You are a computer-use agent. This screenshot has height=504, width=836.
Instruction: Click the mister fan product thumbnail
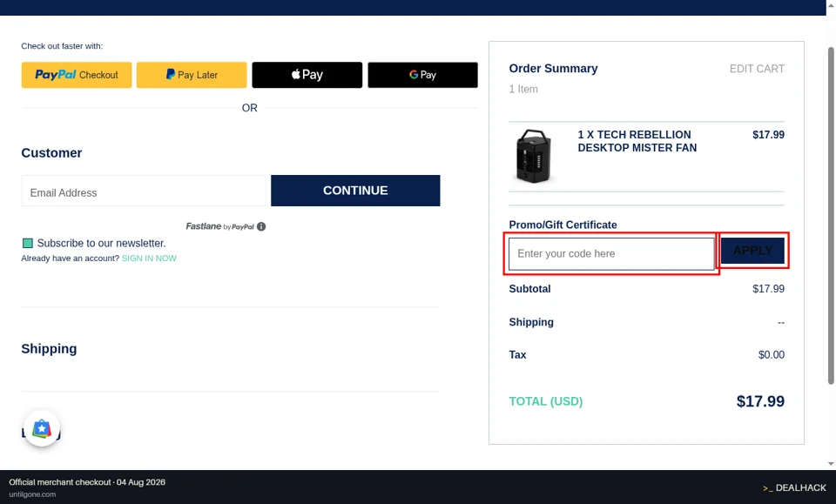coord(534,156)
